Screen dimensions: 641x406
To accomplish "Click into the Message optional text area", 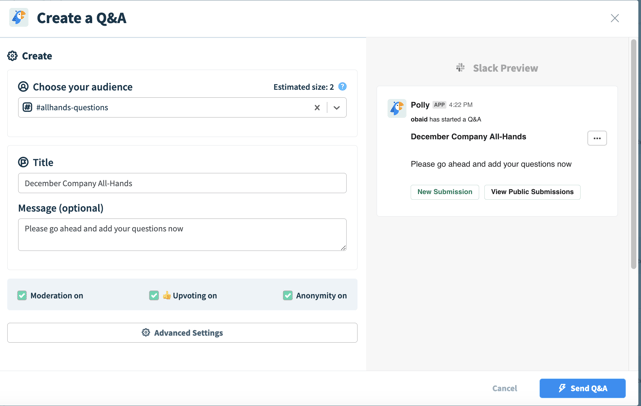I will click(182, 234).
